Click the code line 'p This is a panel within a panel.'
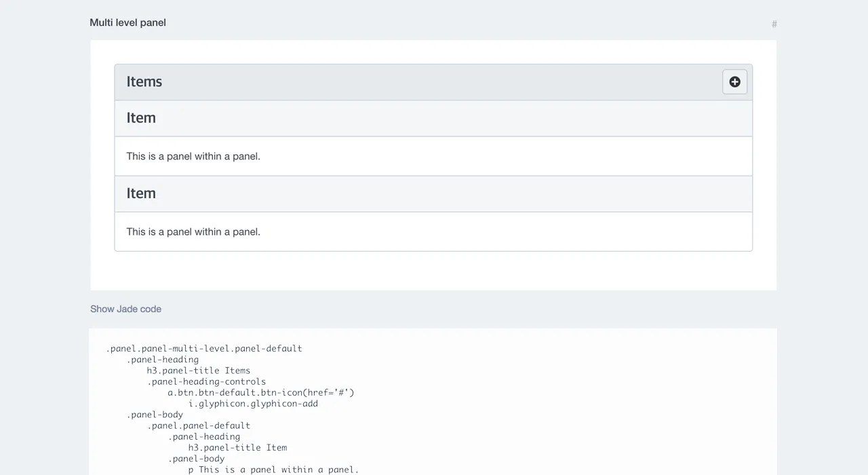The image size is (868, 475). tap(273, 470)
